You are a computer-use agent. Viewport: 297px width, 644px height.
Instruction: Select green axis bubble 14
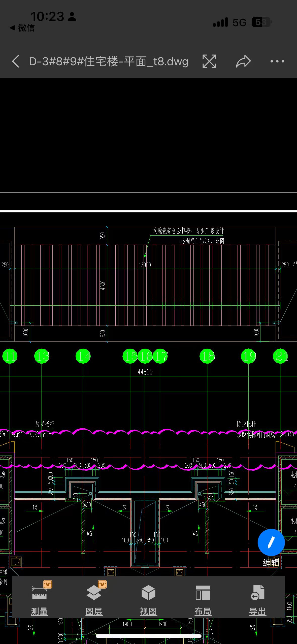(83, 356)
